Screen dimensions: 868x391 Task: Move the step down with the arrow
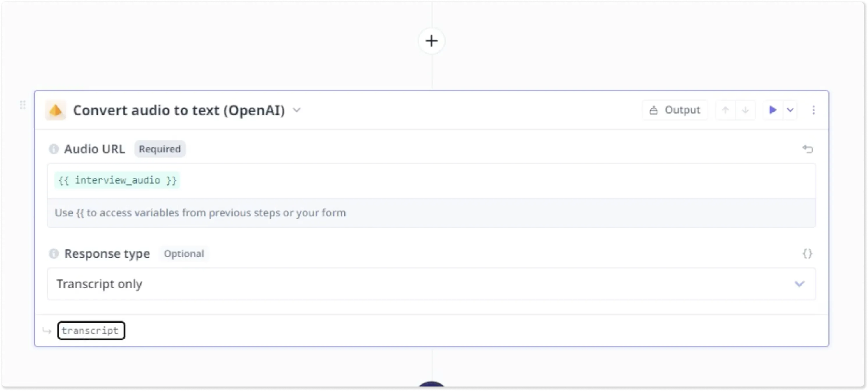(745, 110)
